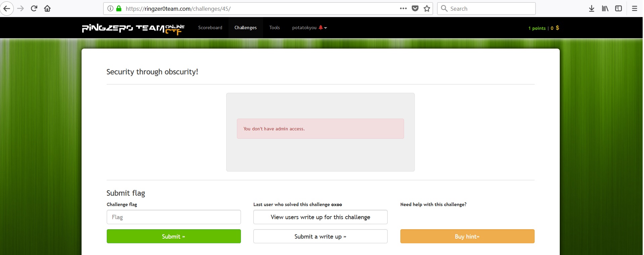Viewport: 644px width, 255px height.
Task: Click Submit a write up button
Action: click(x=320, y=236)
